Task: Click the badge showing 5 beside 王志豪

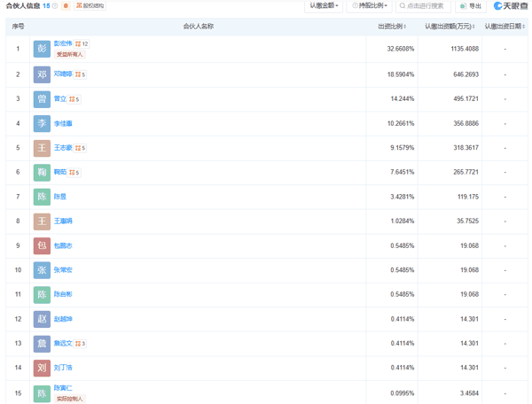Action: pyautogui.click(x=80, y=148)
